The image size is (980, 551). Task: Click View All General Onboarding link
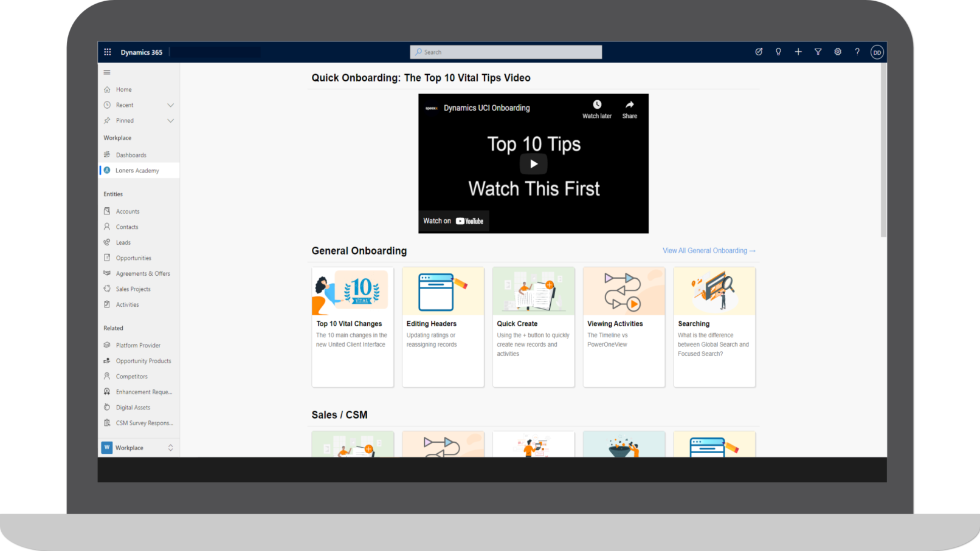(709, 251)
